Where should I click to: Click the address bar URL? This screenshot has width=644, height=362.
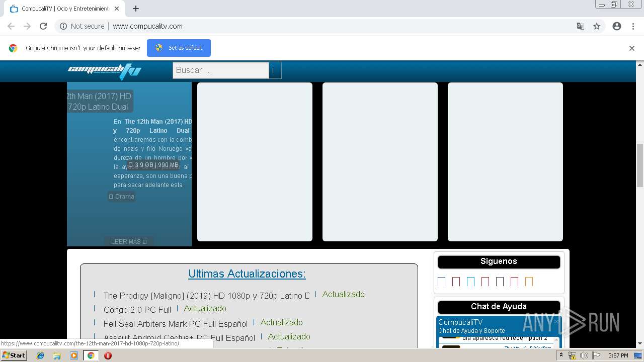tap(147, 26)
